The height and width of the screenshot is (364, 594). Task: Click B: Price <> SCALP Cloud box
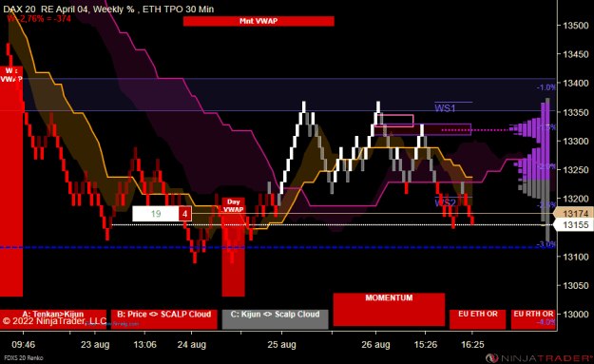[164, 319]
